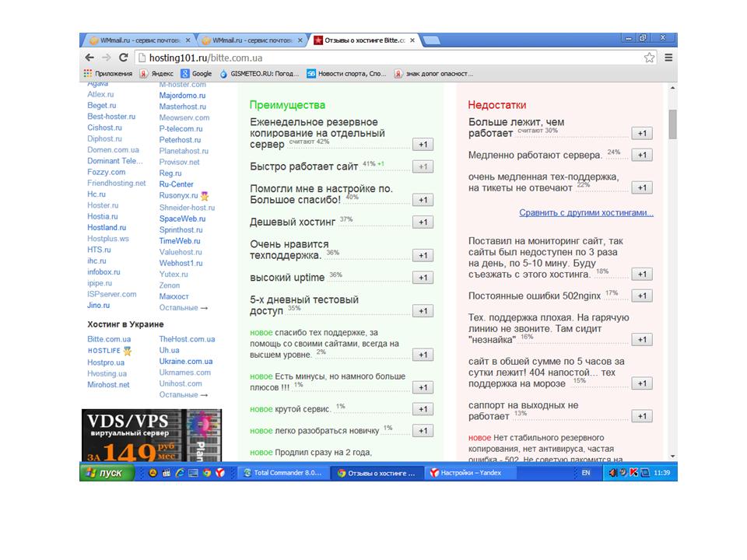
Task: Open the TimeWeb.ru hosting link
Action: [180, 241]
